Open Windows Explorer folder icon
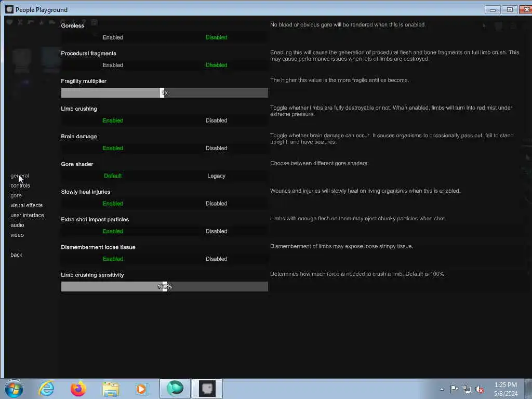The width and height of the screenshot is (532, 399). pyautogui.click(x=111, y=389)
